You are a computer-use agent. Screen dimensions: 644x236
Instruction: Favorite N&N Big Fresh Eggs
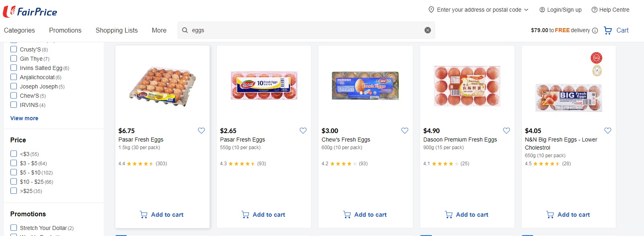point(608,130)
